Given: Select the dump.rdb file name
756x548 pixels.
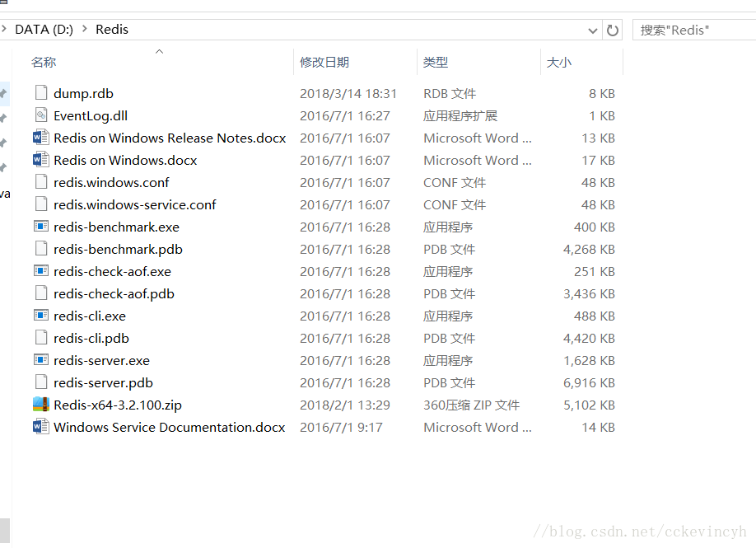Looking at the screenshot, I should [83, 94].
